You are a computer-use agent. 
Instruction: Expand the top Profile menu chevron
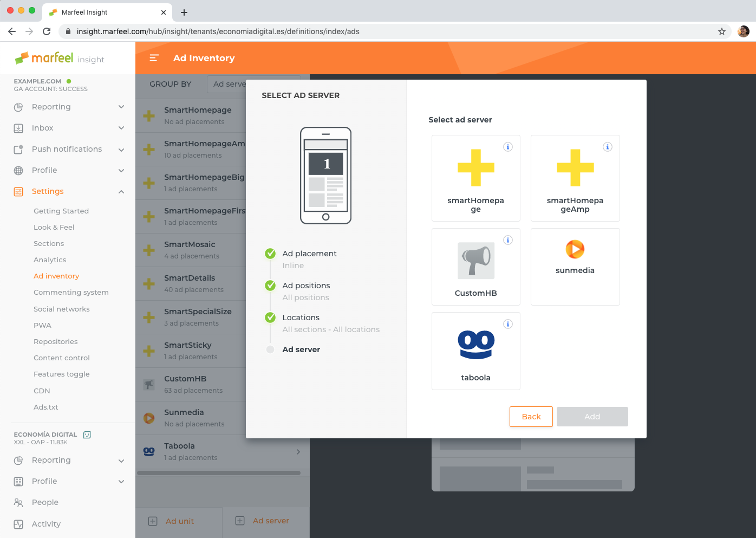tap(121, 171)
